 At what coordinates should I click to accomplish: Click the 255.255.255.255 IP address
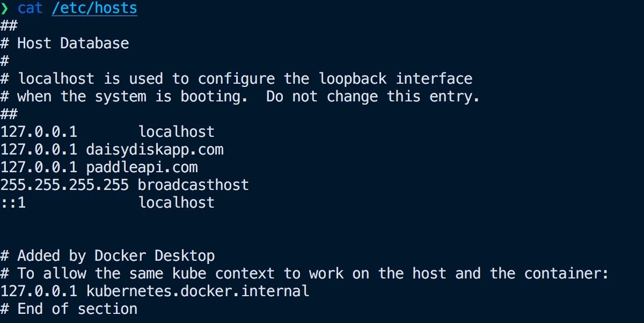click(x=64, y=185)
